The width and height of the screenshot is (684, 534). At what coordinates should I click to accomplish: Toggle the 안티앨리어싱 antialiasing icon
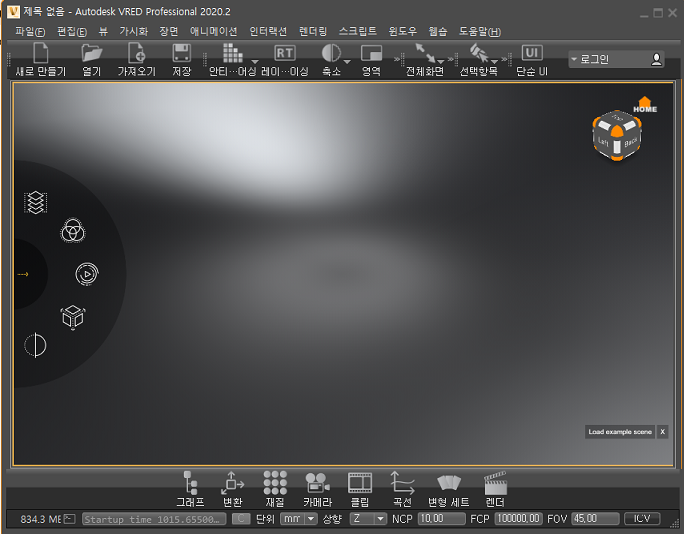point(233,53)
